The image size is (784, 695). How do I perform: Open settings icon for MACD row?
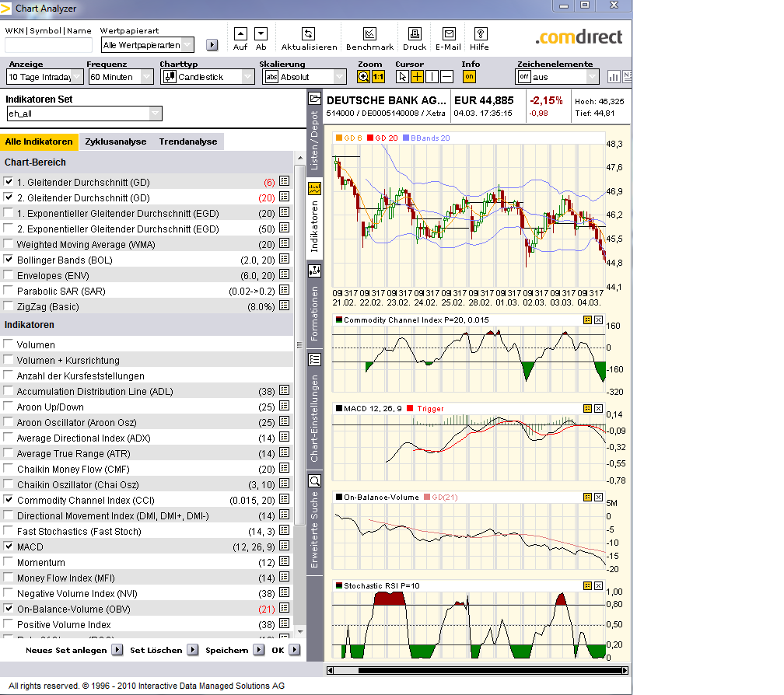point(285,546)
